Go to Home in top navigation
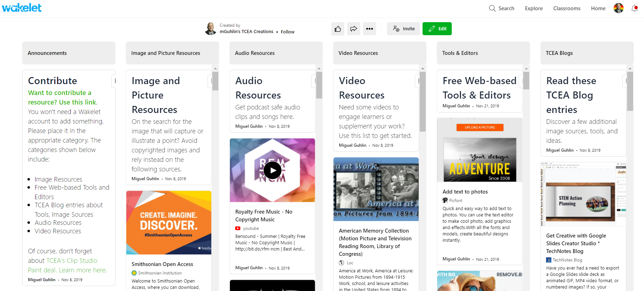This screenshot has height=291, width=644. 598,8
